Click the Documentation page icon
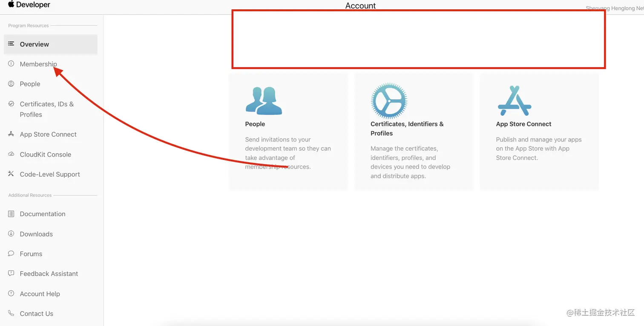The image size is (644, 326). point(11,214)
